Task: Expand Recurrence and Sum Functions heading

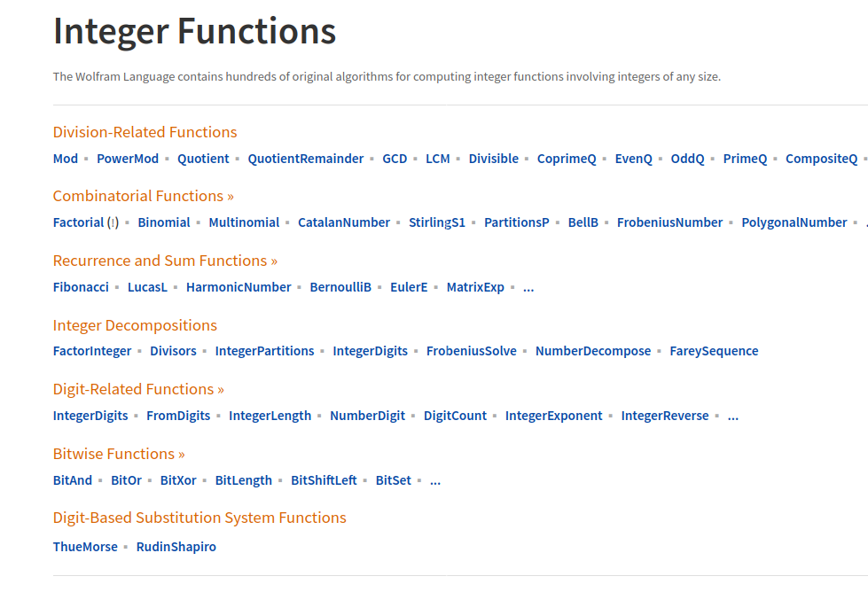Action: [x=165, y=261]
